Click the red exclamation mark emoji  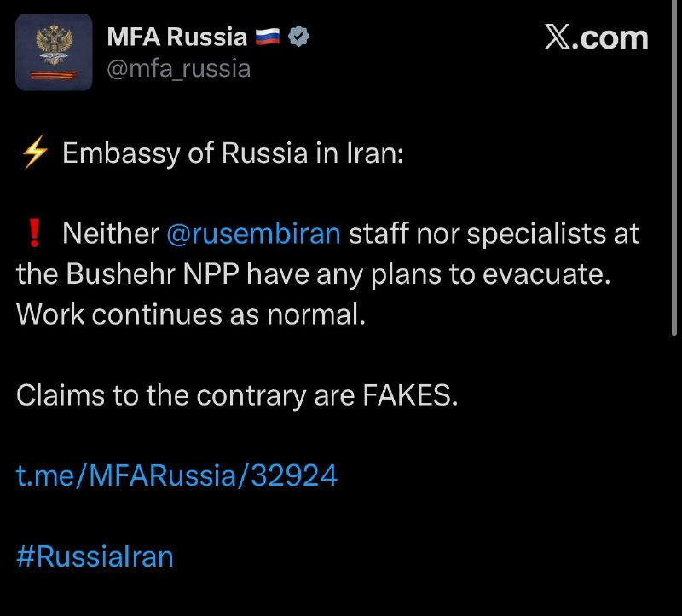(x=34, y=233)
